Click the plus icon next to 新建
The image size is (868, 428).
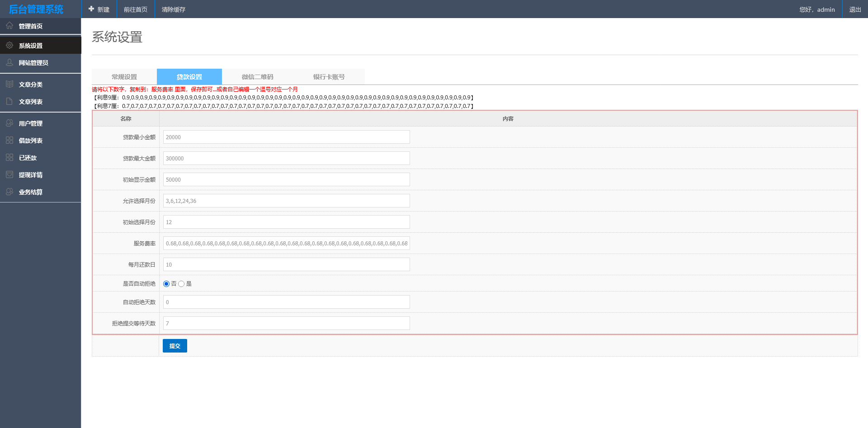(91, 9)
